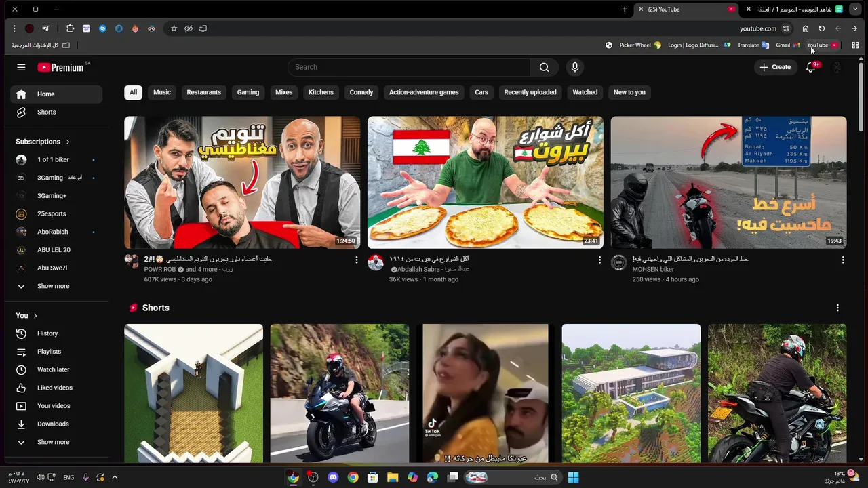Open more options for MOHSEN biker video
The height and width of the screenshot is (488, 868).
coord(843,260)
